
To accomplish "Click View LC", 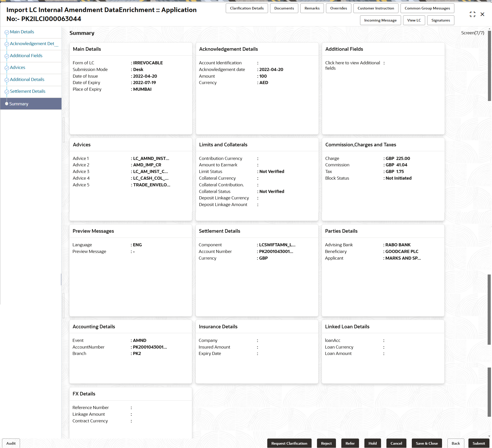I will tap(414, 20).
